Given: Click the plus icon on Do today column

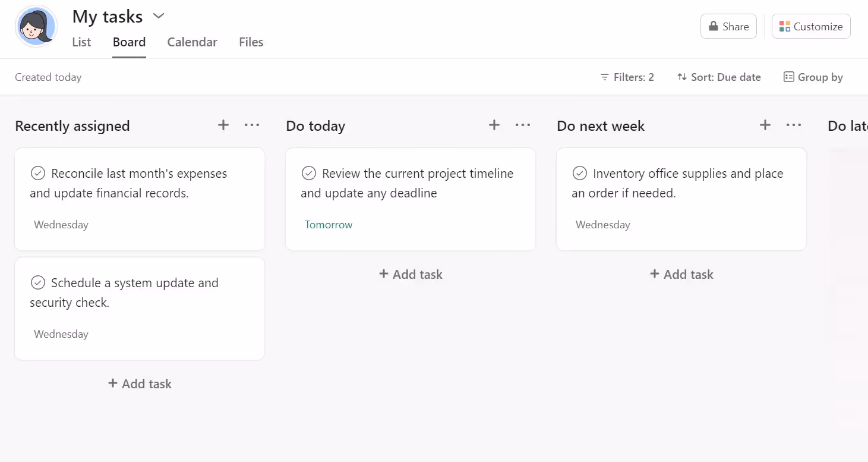Looking at the screenshot, I should (494, 125).
